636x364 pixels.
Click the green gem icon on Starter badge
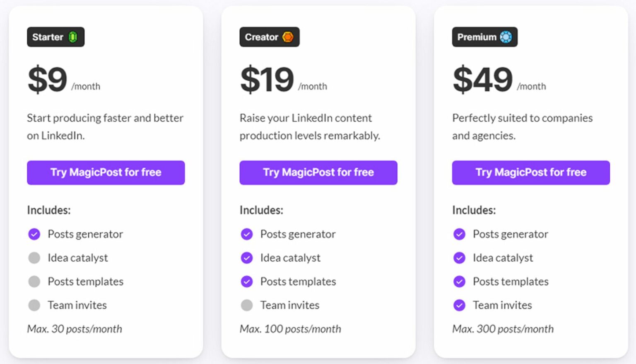point(74,37)
